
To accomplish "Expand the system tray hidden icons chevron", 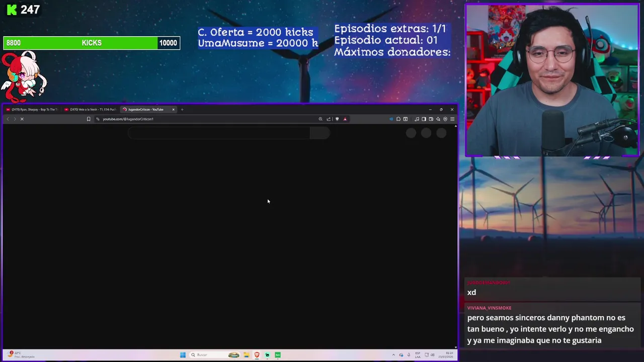I will click(394, 355).
